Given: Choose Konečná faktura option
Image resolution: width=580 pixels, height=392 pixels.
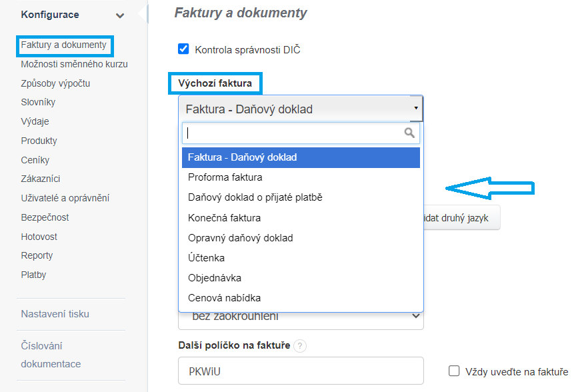Looking at the screenshot, I should pos(225,218).
